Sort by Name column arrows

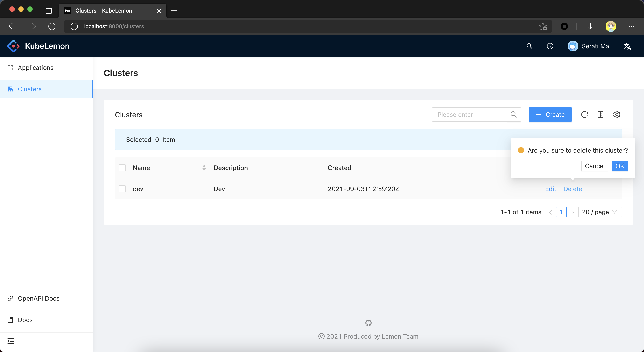click(204, 168)
